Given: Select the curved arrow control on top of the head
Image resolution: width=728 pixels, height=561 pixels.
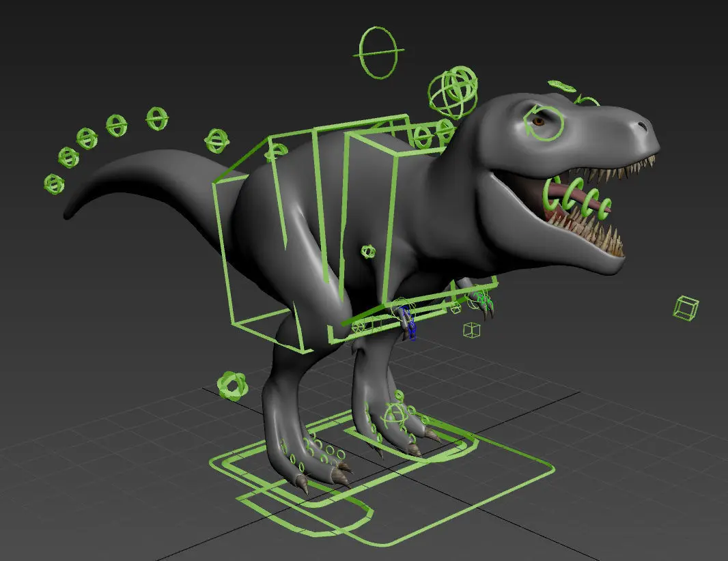Looking at the screenshot, I should tap(587, 100).
